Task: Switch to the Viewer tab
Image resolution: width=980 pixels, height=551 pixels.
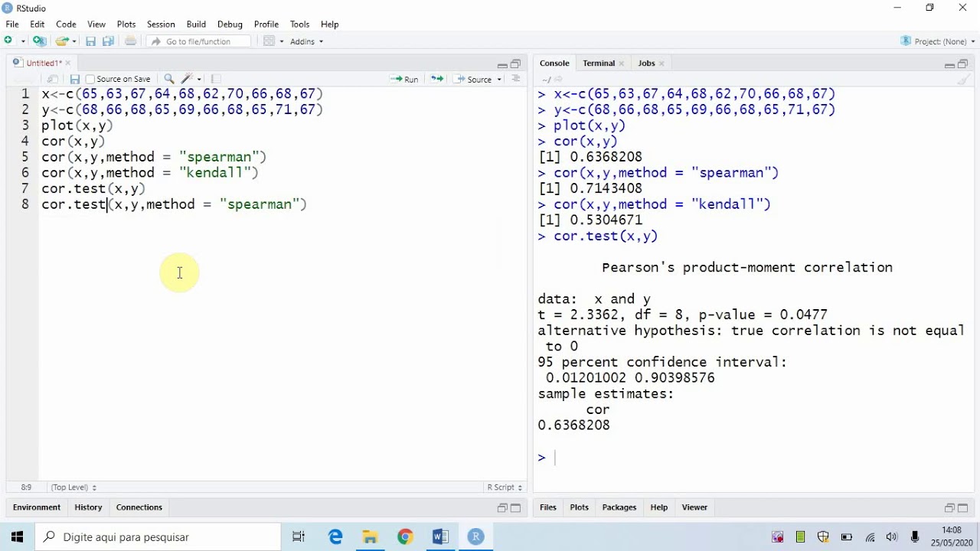Action: point(694,507)
